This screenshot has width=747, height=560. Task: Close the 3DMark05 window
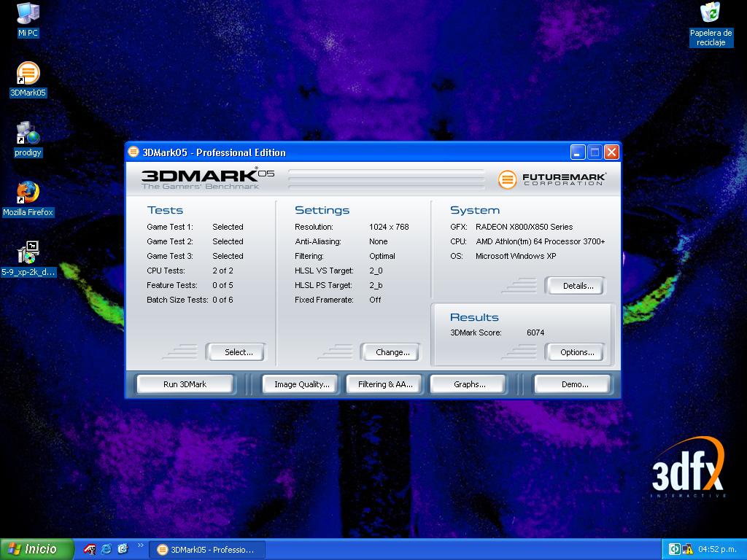point(611,152)
